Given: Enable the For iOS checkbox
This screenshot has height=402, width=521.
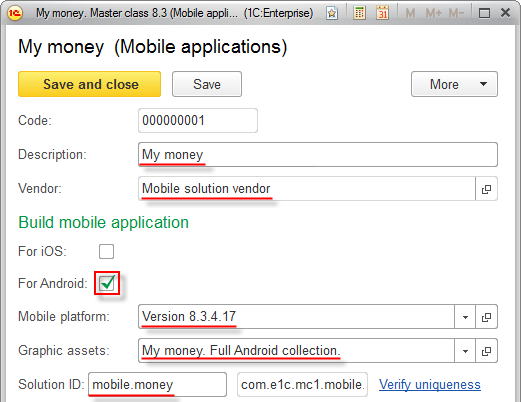Looking at the screenshot, I should click(106, 251).
